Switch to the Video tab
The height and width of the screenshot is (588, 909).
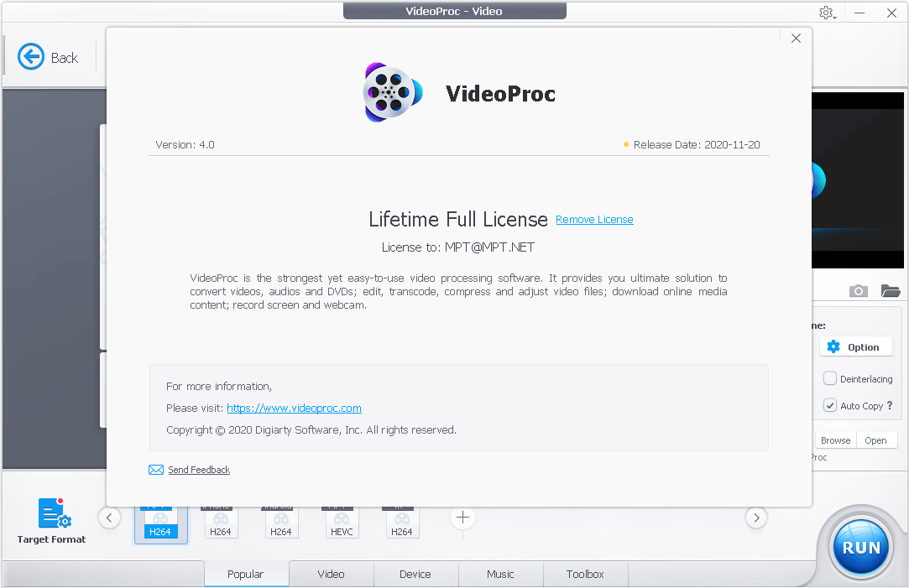(331, 574)
